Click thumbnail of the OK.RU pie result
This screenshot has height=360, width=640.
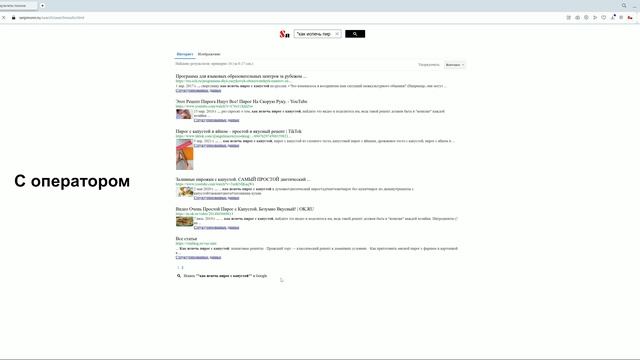(184, 221)
